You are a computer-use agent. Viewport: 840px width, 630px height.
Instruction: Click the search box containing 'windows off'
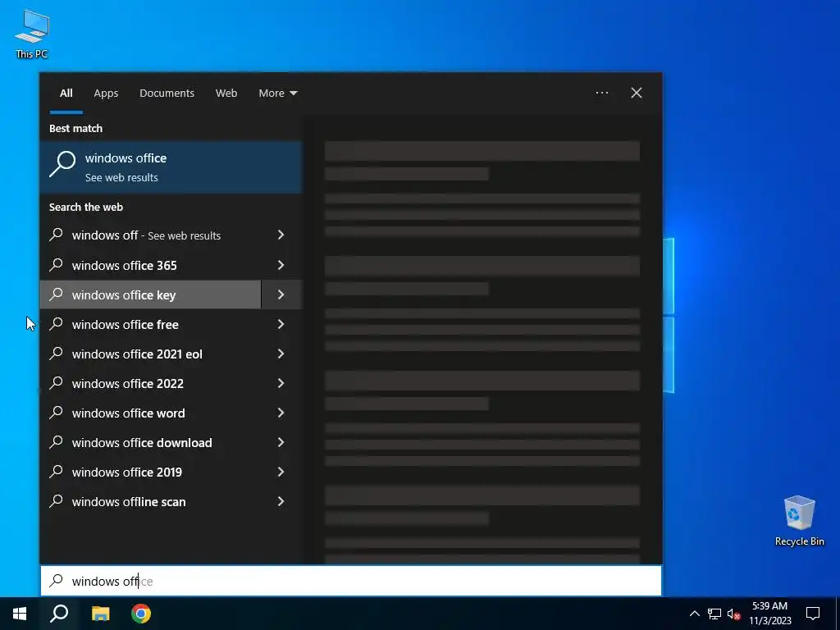351,581
